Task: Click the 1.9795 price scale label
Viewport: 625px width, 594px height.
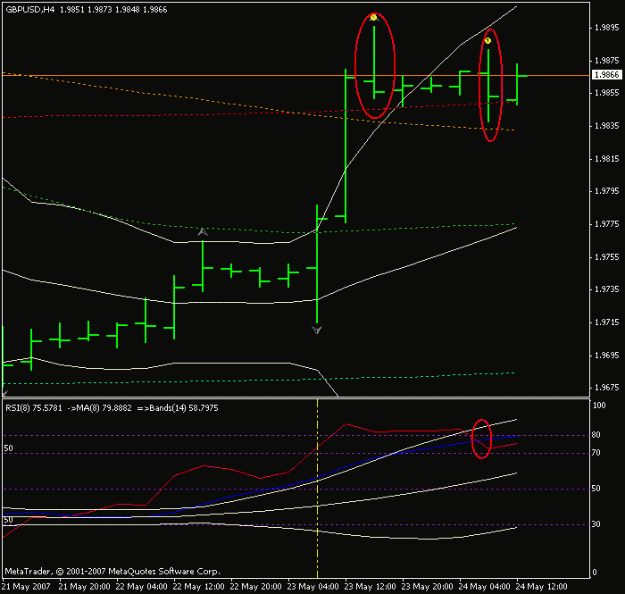Action: [607, 192]
